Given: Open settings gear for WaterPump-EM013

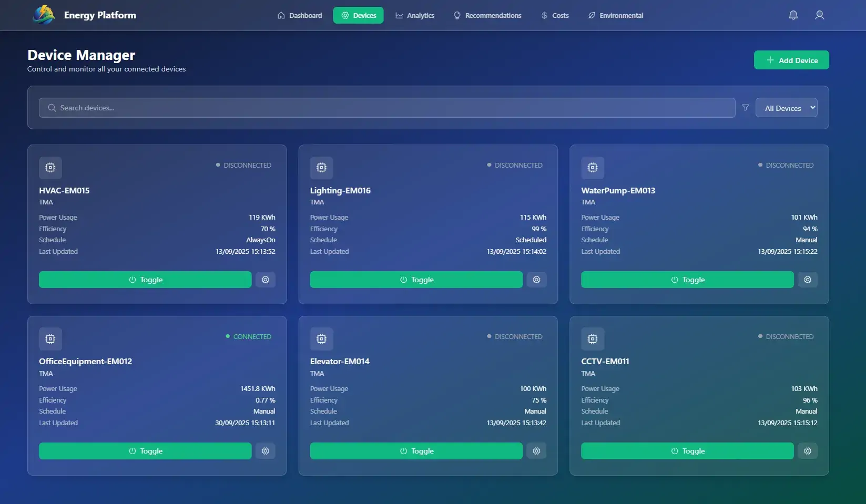Looking at the screenshot, I should [808, 280].
